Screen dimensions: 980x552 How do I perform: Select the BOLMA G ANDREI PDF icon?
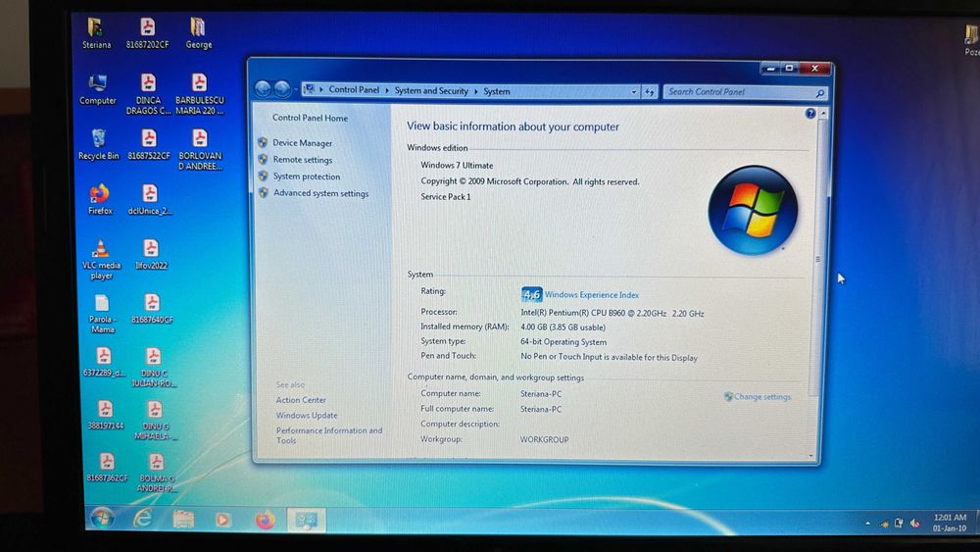click(x=156, y=473)
